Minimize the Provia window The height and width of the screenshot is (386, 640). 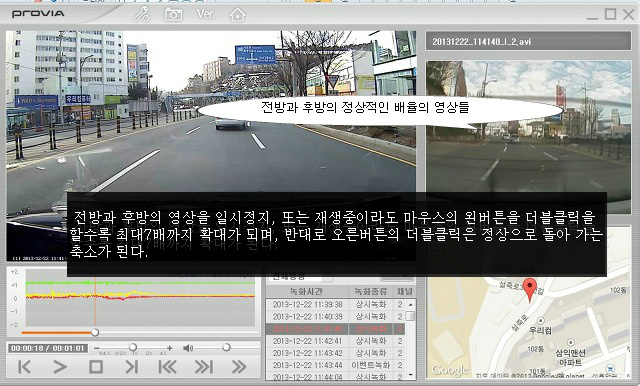click(592, 18)
